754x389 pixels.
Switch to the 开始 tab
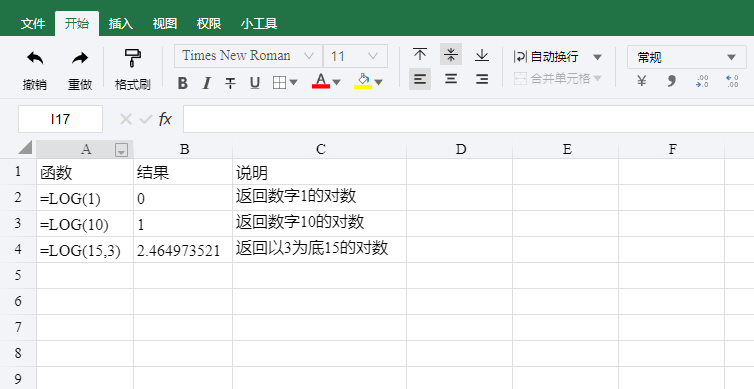coord(77,24)
